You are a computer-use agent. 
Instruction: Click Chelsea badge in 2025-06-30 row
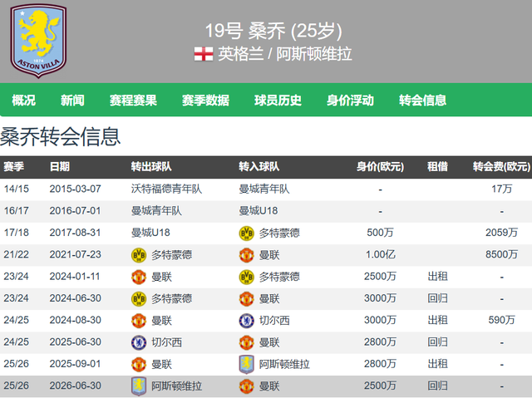pos(139,342)
